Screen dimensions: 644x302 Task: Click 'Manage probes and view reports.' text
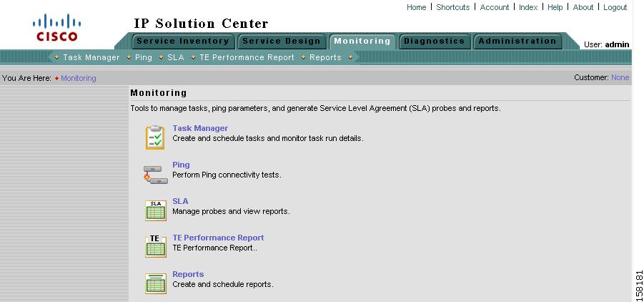tap(232, 212)
